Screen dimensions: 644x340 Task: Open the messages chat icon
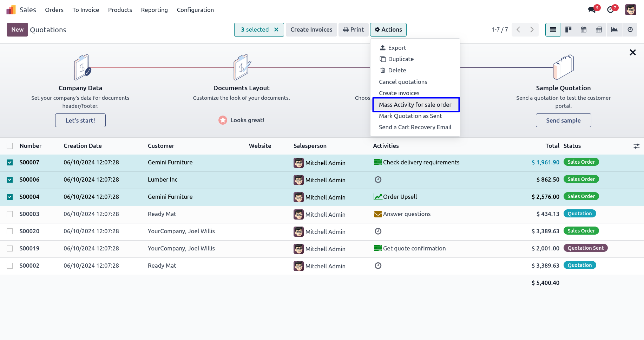(592, 9)
